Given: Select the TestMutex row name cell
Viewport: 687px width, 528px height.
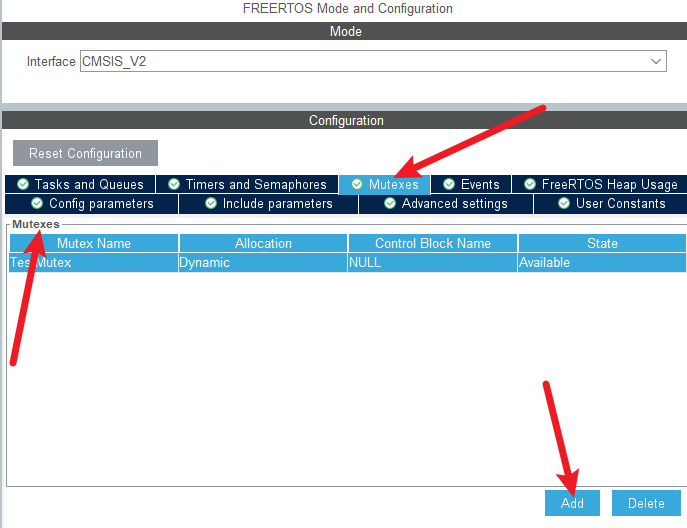Looking at the screenshot, I should click(94, 262).
